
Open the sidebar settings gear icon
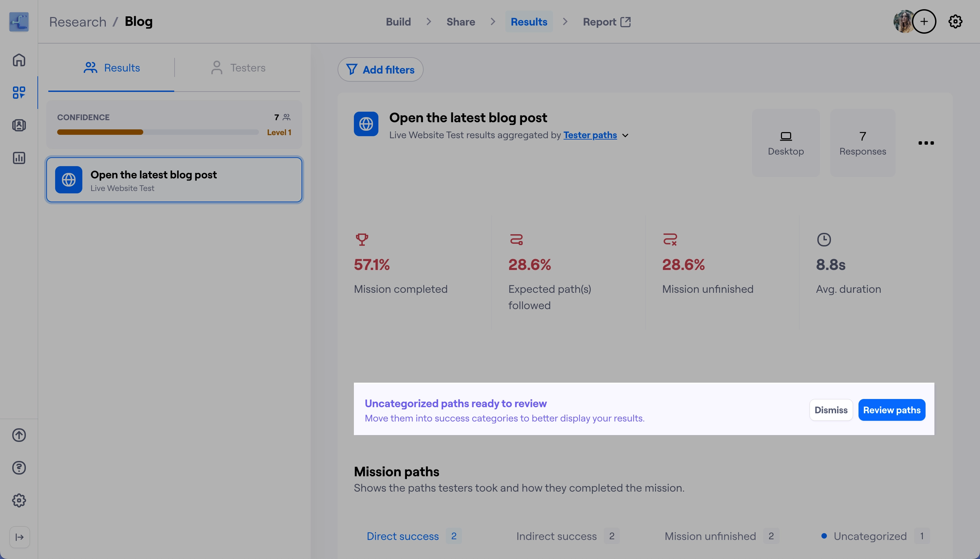[19, 500]
